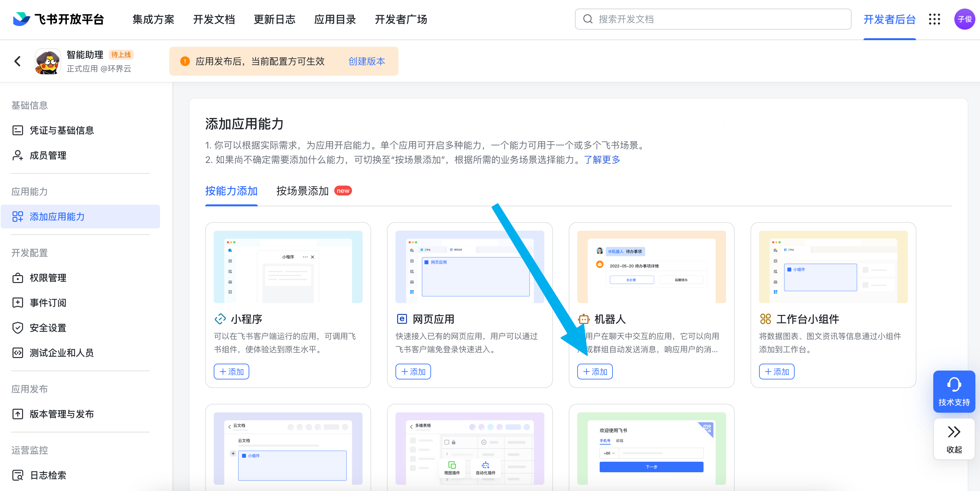The height and width of the screenshot is (491, 980).
Task: Open 成员管理 sidebar item
Action: (48, 156)
